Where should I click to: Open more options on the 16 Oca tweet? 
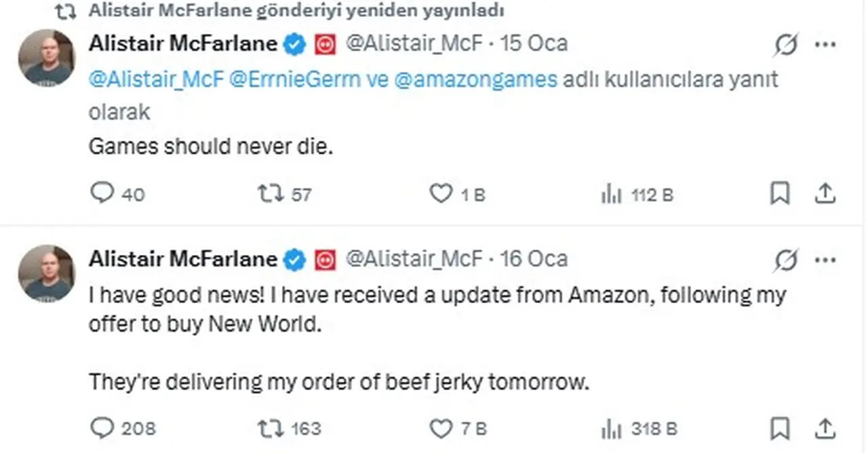825,260
